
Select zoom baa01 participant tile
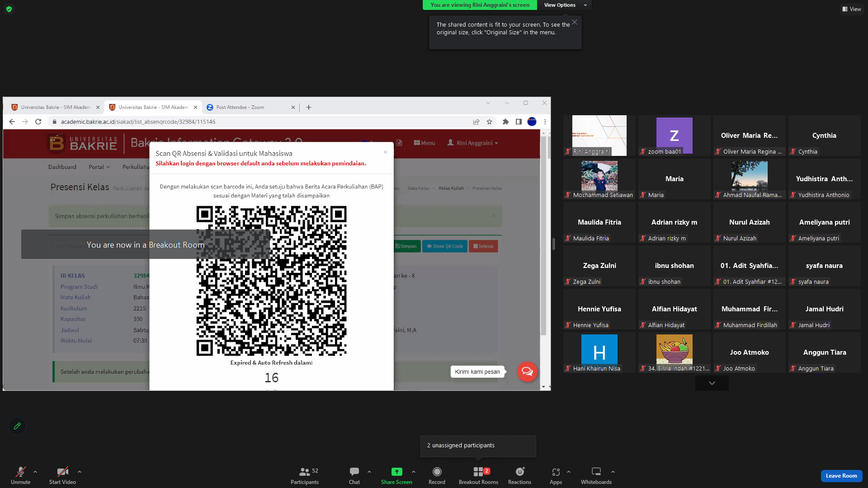[x=675, y=136]
